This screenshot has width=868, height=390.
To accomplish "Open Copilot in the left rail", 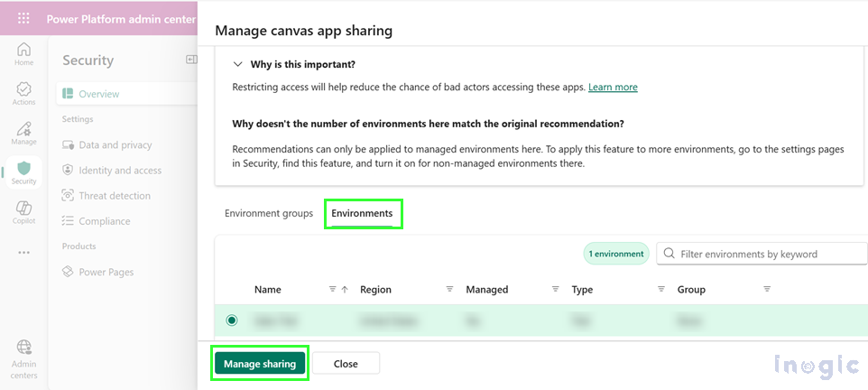I will 23,213.
